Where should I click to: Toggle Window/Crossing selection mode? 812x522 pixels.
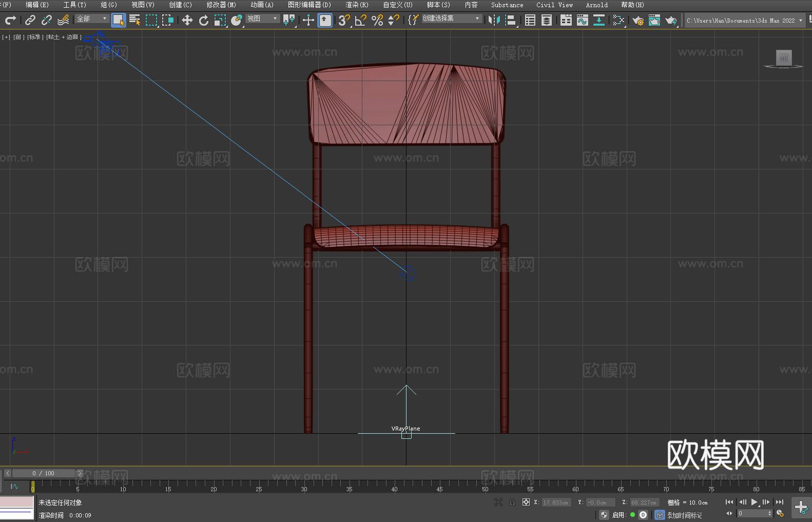click(168, 20)
